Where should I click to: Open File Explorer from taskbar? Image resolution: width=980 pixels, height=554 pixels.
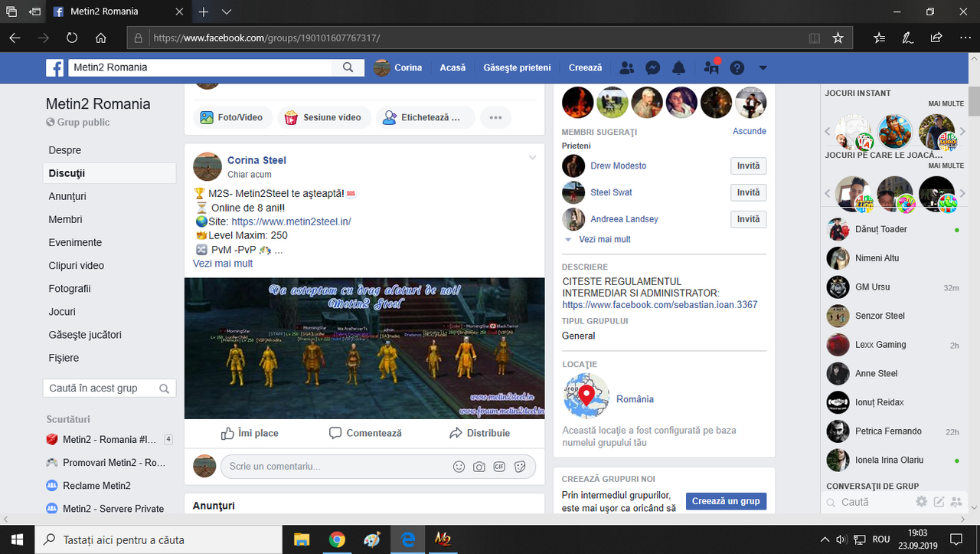[x=302, y=539]
